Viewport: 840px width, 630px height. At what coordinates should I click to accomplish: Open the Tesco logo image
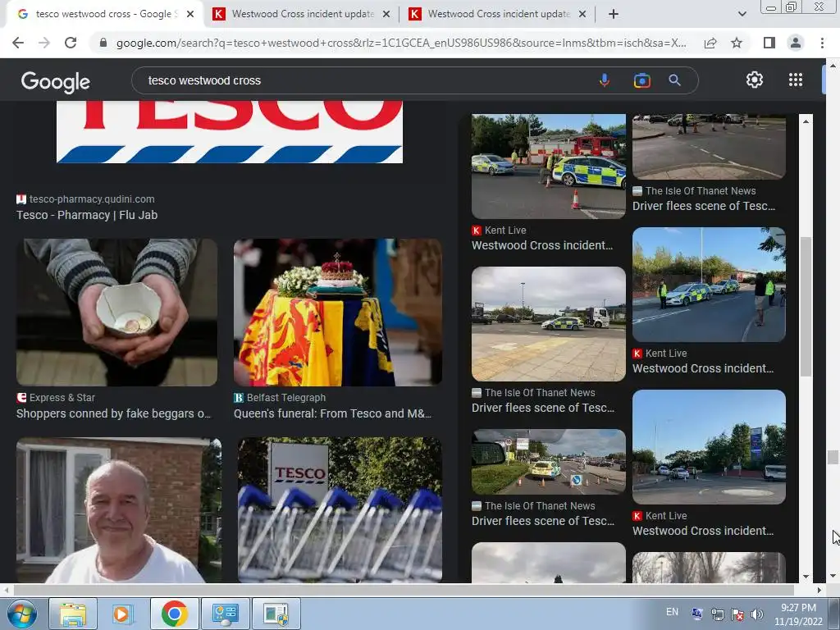pyautogui.click(x=230, y=132)
